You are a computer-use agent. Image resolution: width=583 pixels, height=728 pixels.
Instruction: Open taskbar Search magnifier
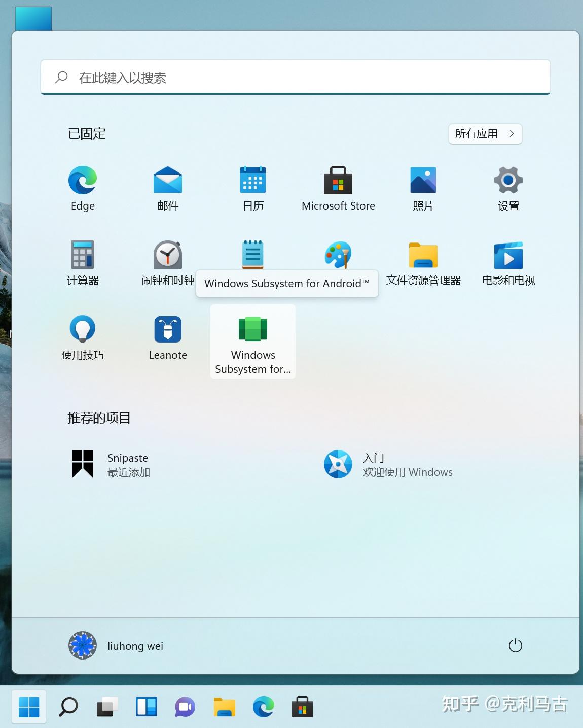(68, 707)
